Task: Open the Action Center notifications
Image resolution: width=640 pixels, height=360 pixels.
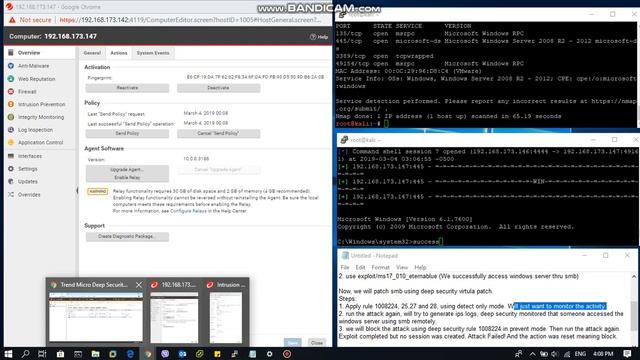Action: pyautogui.click(x=628, y=354)
